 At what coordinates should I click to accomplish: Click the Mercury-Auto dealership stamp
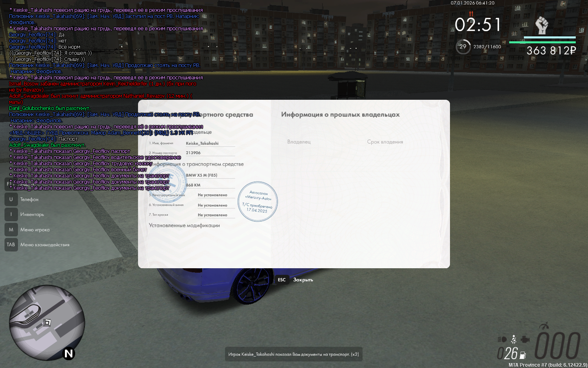(258, 202)
